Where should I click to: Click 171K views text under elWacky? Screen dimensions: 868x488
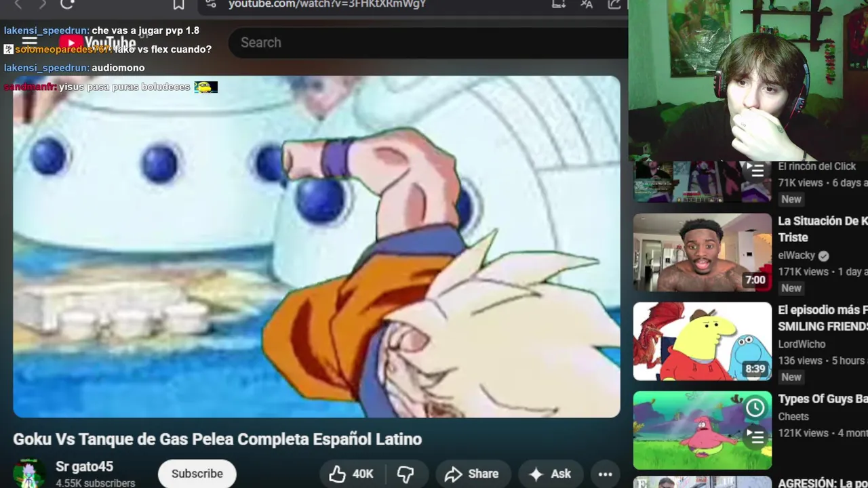(x=803, y=272)
